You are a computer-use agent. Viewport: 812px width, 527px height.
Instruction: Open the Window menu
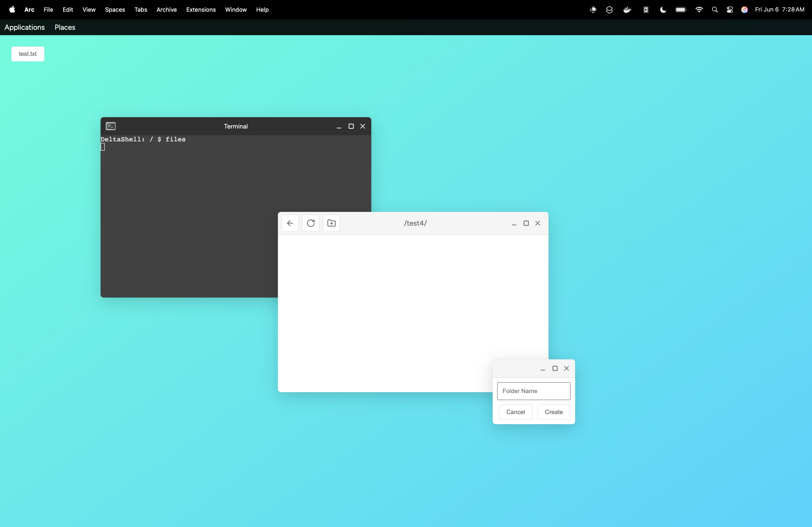[236, 9]
